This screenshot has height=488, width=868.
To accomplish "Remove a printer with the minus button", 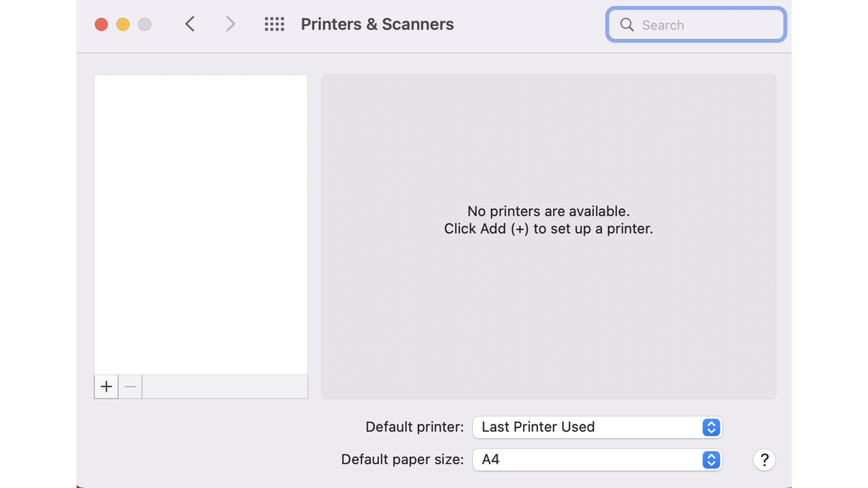I will click(130, 387).
